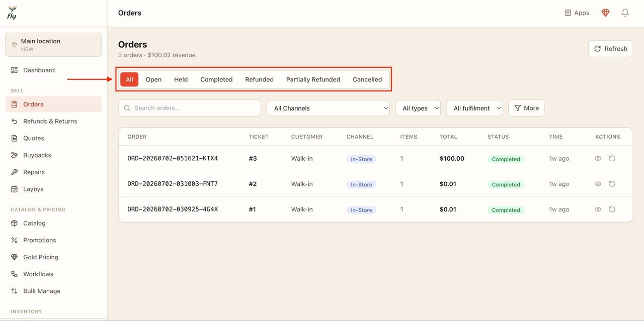Click order ORD-20260702-030925-4G4X
Screen dimensions: 644x321
coord(173,209)
